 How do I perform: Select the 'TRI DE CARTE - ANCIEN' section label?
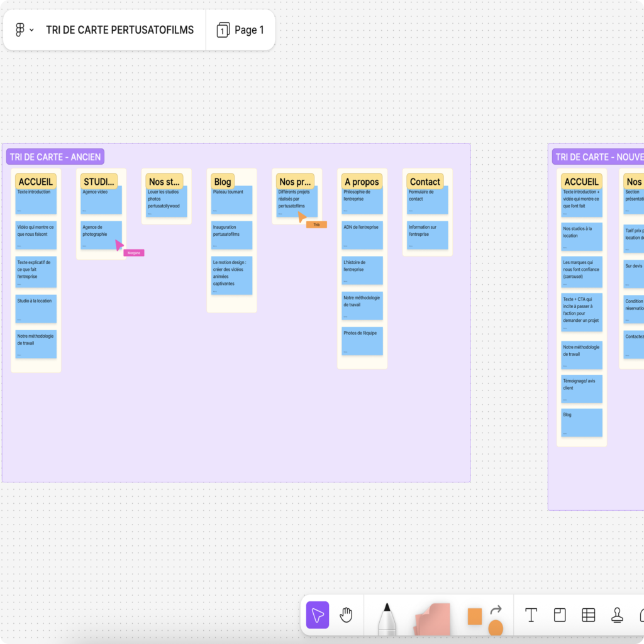tap(55, 157)
